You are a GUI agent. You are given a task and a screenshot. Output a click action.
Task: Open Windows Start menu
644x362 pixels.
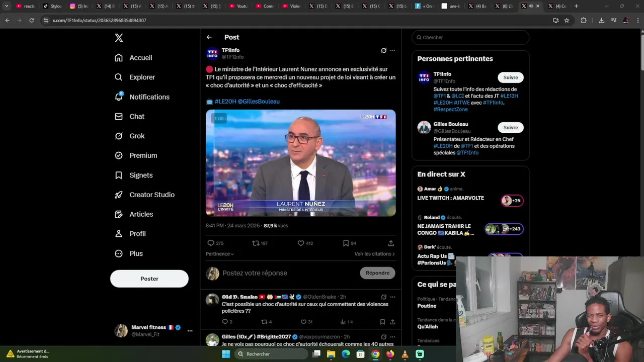(226, 354)
